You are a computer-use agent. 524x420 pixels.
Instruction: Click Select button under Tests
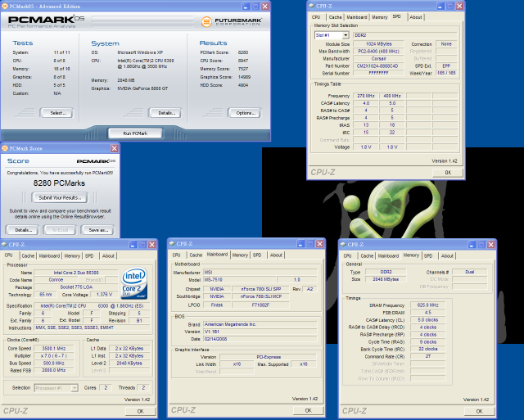point(56,113)
